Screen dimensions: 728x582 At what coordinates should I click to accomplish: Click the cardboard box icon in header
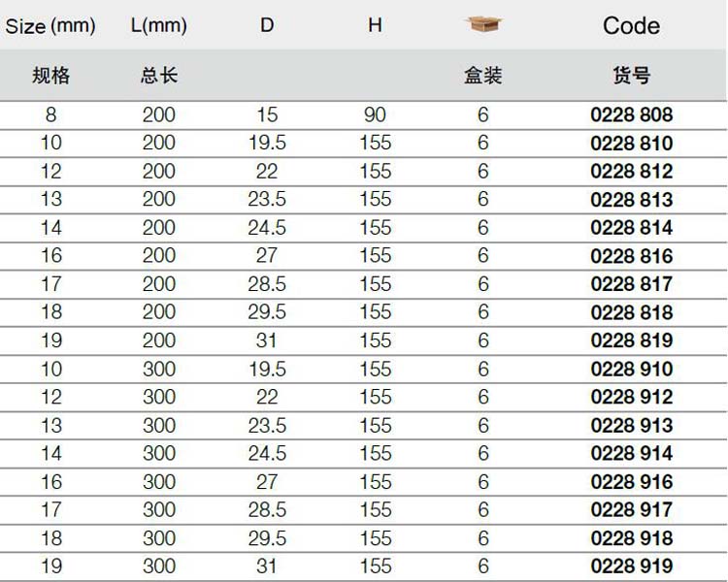coord(484,24)
